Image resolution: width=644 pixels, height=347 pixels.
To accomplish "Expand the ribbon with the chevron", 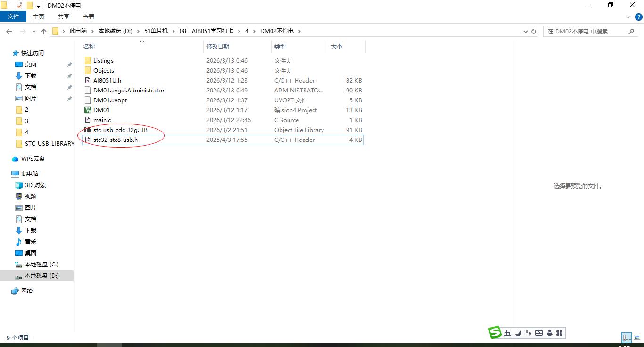I will click(628, 17).
